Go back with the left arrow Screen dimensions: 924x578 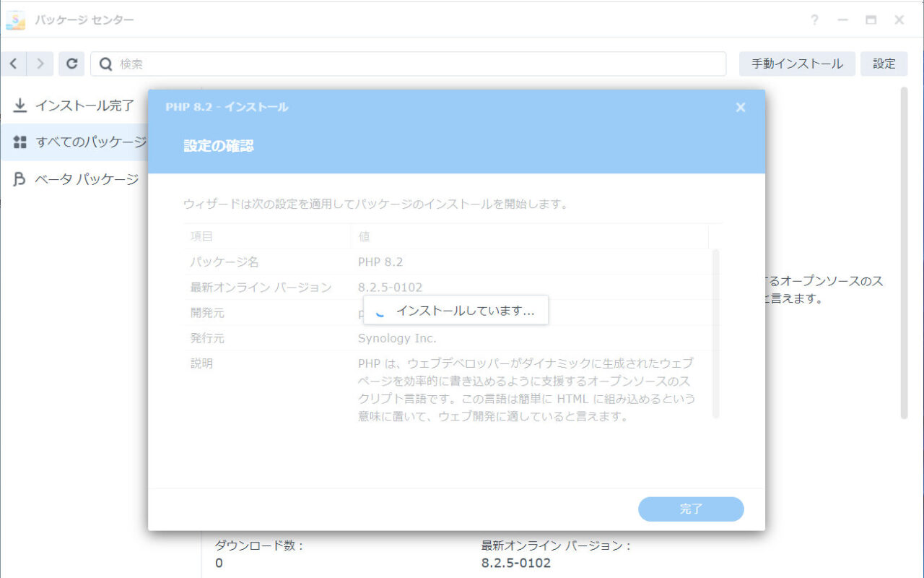click(14, 64)
